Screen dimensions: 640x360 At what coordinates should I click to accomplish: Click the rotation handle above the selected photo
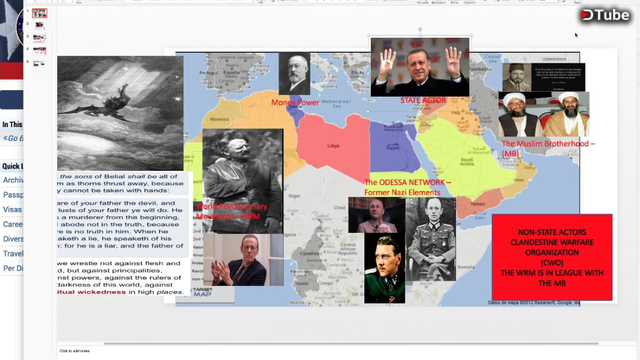[x=420, y=29]
